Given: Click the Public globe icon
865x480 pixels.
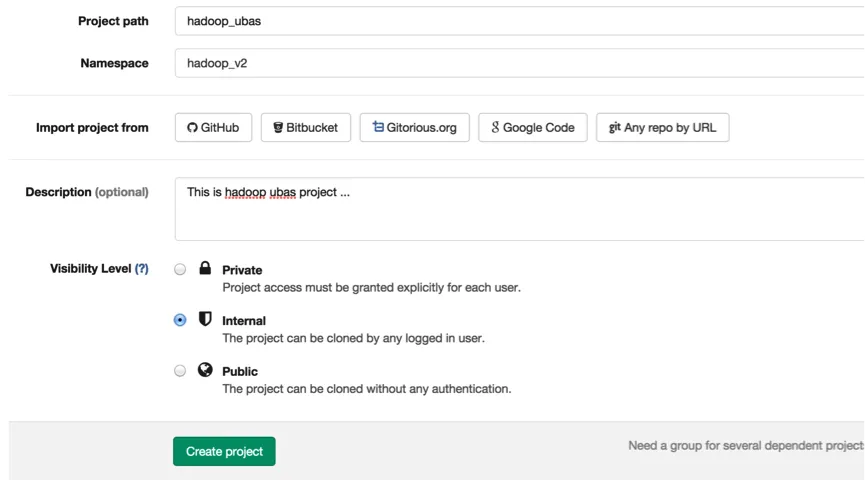Looking at the screenshot, I should point(205,369).
